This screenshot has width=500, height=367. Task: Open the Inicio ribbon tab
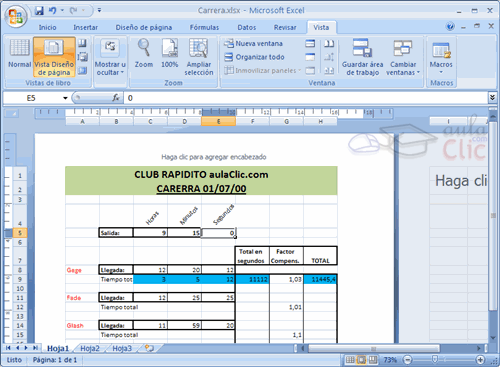coord(47,28)
